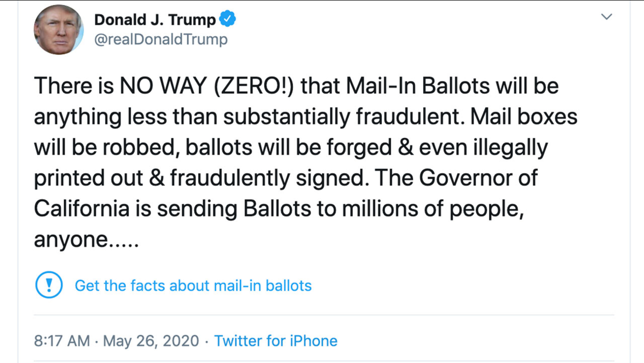The image size is (644, 363).
Task: Open the @realDonaldTrump handle link
Action: (161, 39)
